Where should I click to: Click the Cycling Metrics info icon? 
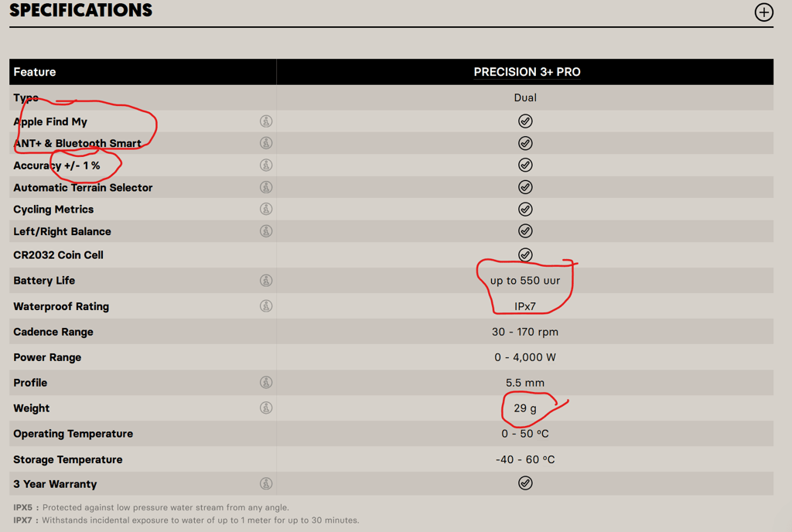tap(266, 208)
